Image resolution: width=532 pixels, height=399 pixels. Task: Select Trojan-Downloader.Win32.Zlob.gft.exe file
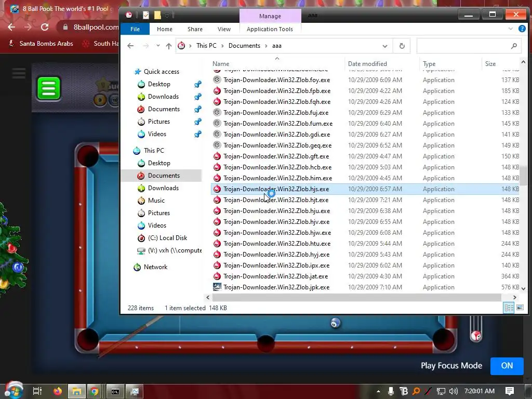365,156
